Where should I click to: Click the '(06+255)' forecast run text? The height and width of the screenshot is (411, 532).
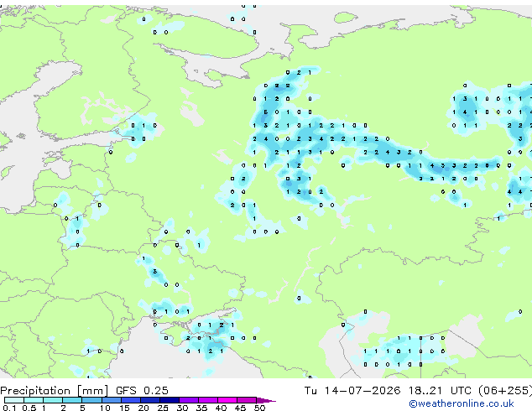click(x=505, y=391)
